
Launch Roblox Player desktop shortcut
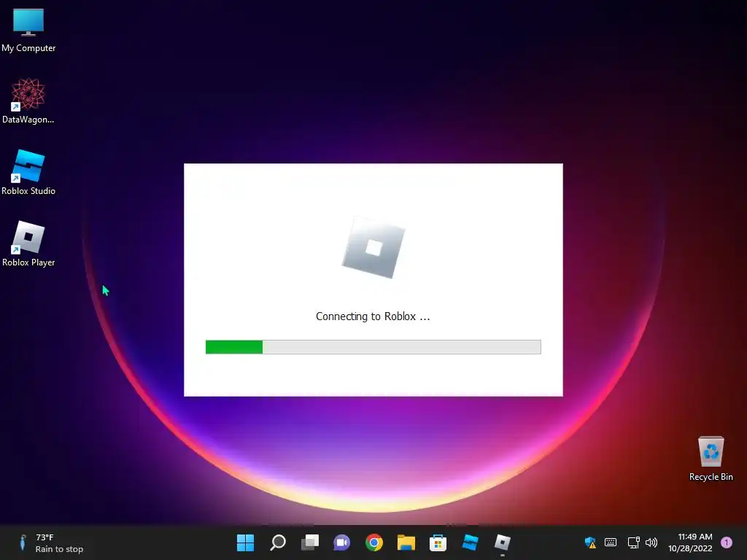(28, 244)
